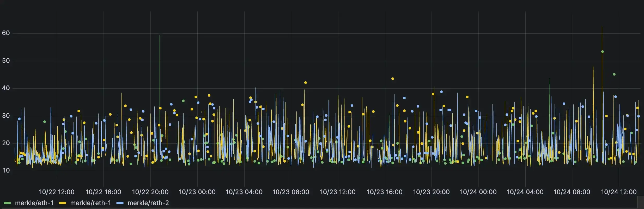
Task: Click the blue merkle/reth-2 legend color swatch
Action: 120,203
